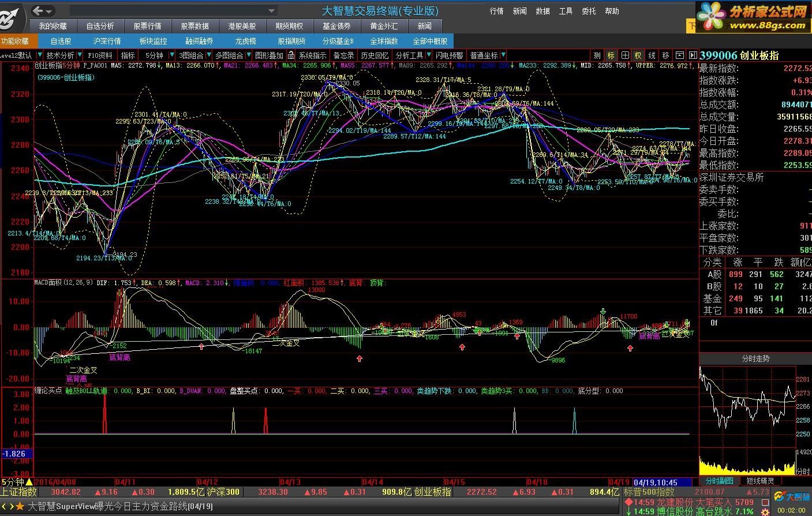
Task: Expand the 分析工具 dropdown arrow
Action: pyautogui.click(x=428, y=55)
